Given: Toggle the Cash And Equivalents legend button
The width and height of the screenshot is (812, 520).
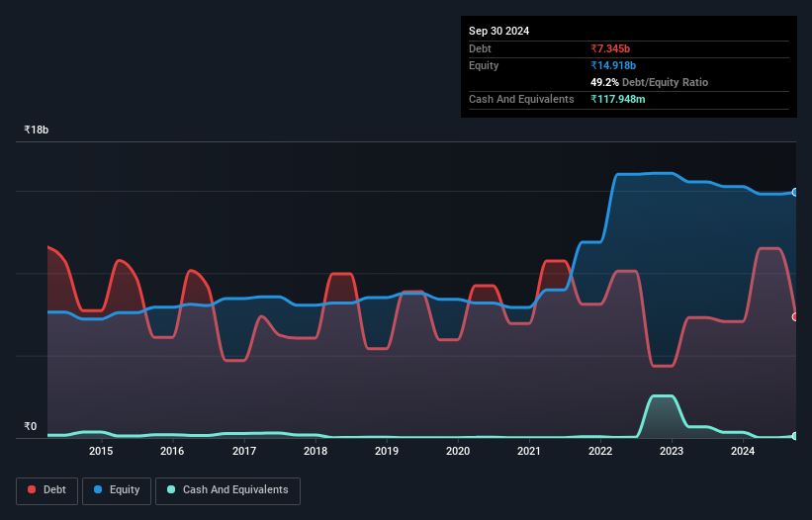Looking at the screenshot, I should tap(227, 490).
